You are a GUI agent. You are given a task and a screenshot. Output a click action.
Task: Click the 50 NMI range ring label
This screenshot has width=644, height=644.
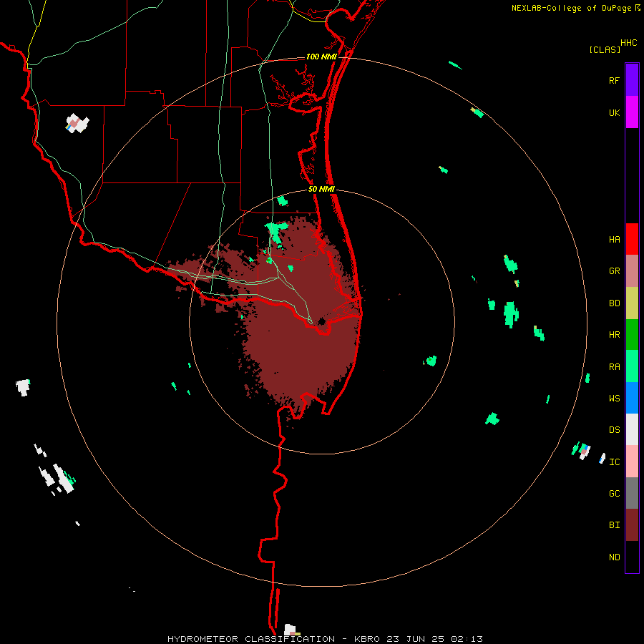coord(321,189)
